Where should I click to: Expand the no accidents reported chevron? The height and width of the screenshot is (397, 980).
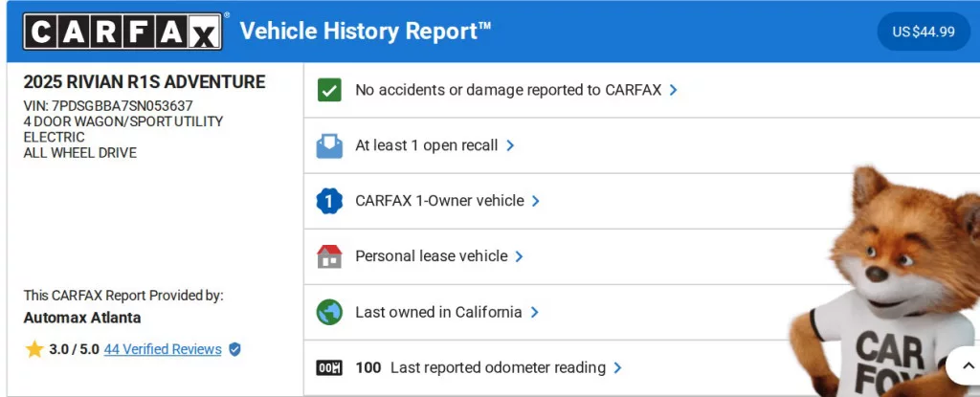(x=674, y=90)
